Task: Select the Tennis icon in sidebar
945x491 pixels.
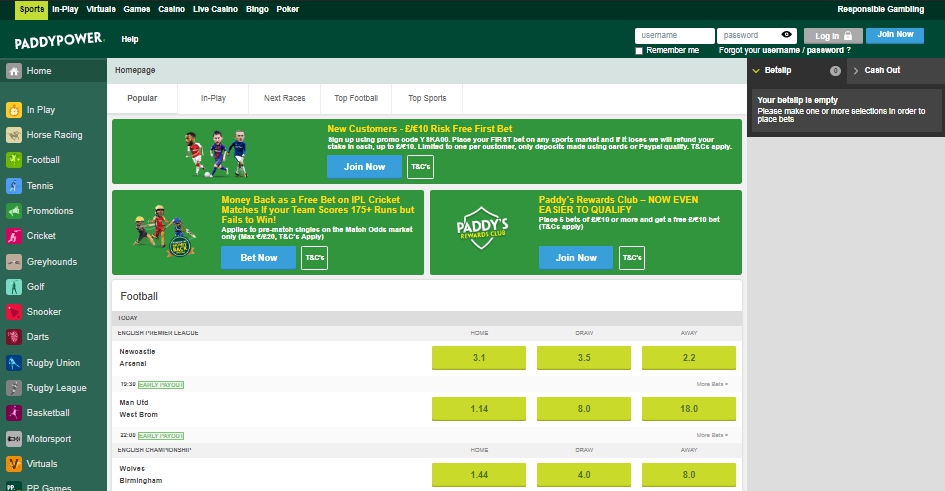Action: click(14, 186)
